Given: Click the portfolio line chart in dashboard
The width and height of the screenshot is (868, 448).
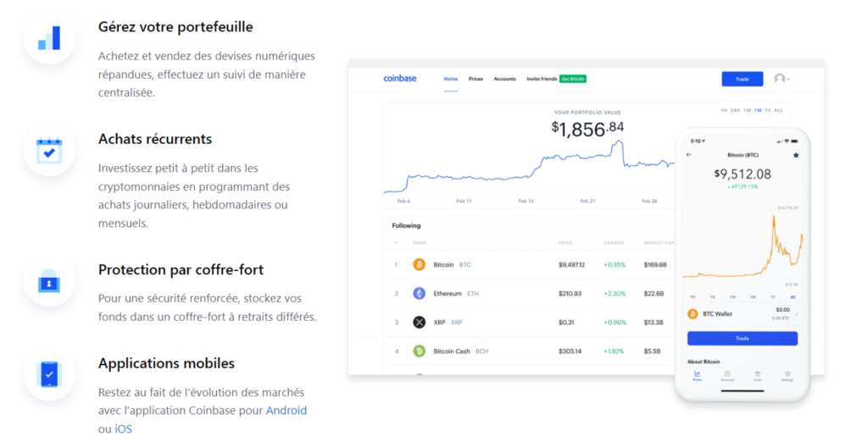Looking at the screenshot, I should tap(529, 168).
